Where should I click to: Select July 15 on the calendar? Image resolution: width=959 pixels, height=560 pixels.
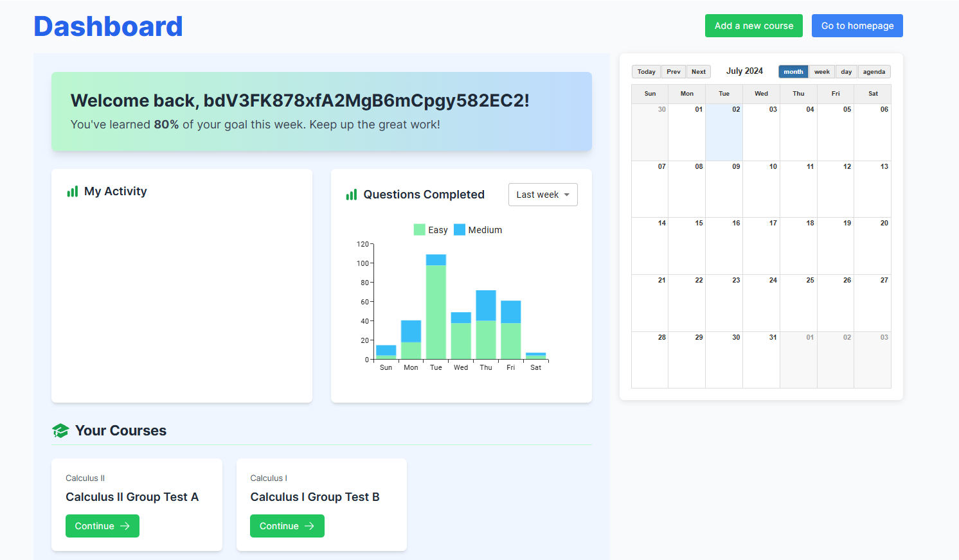pos(686,245)
